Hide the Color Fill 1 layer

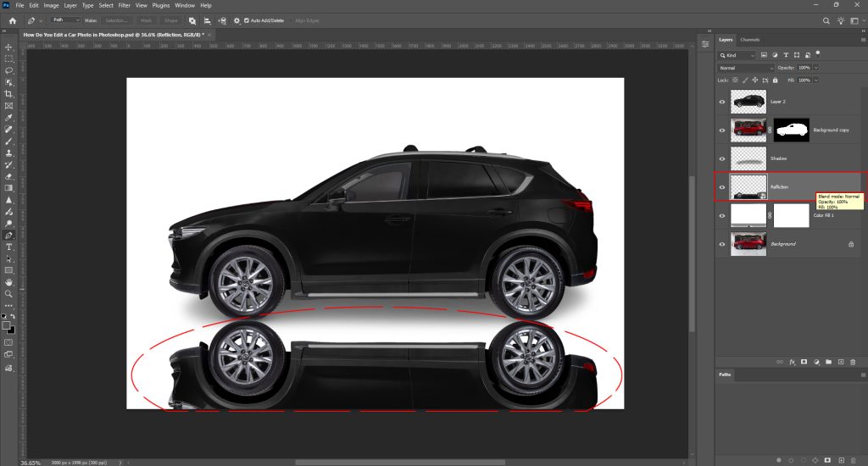click(x=722, y=215)
